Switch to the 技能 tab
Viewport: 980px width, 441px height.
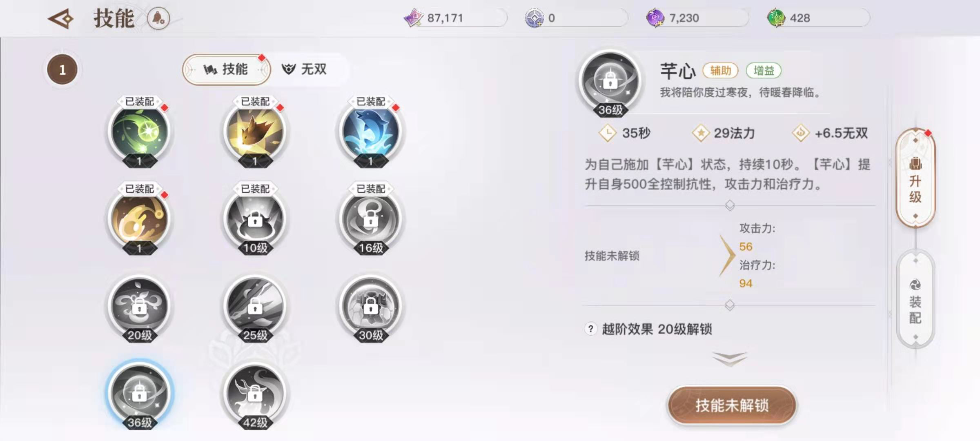(x=226, y=69)
